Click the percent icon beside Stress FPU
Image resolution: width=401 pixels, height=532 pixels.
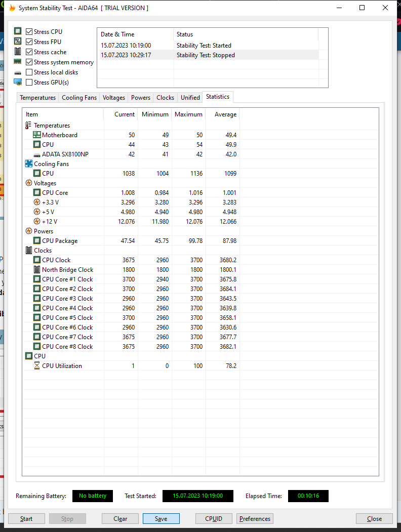point(18,42)
